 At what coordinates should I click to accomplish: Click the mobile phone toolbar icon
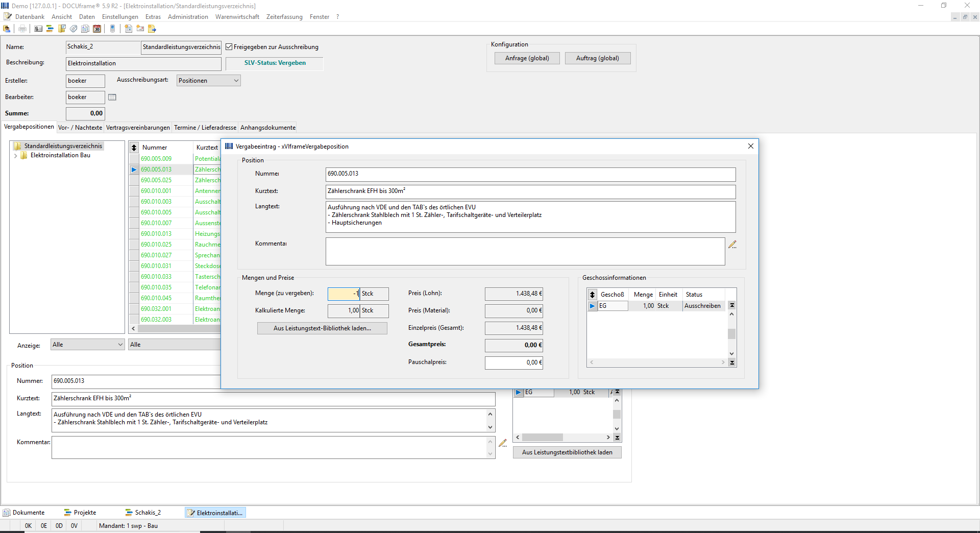(x=112, y=29)
